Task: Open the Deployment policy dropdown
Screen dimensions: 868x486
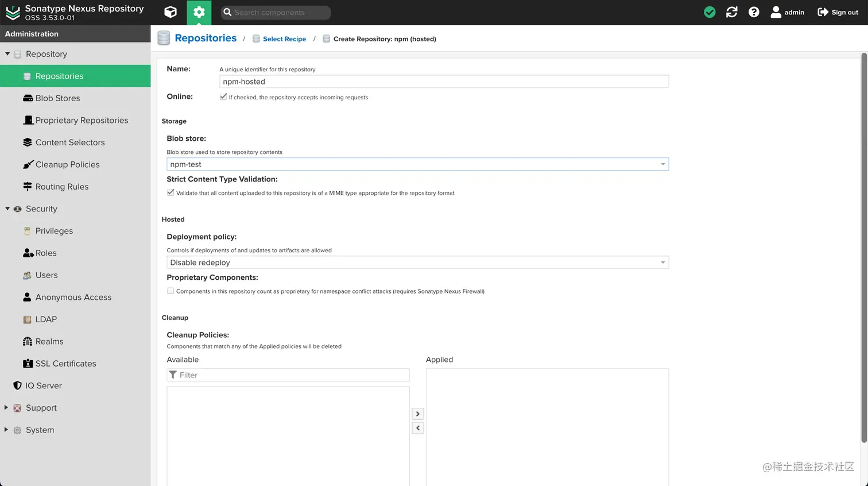Action: pos(663,263)
